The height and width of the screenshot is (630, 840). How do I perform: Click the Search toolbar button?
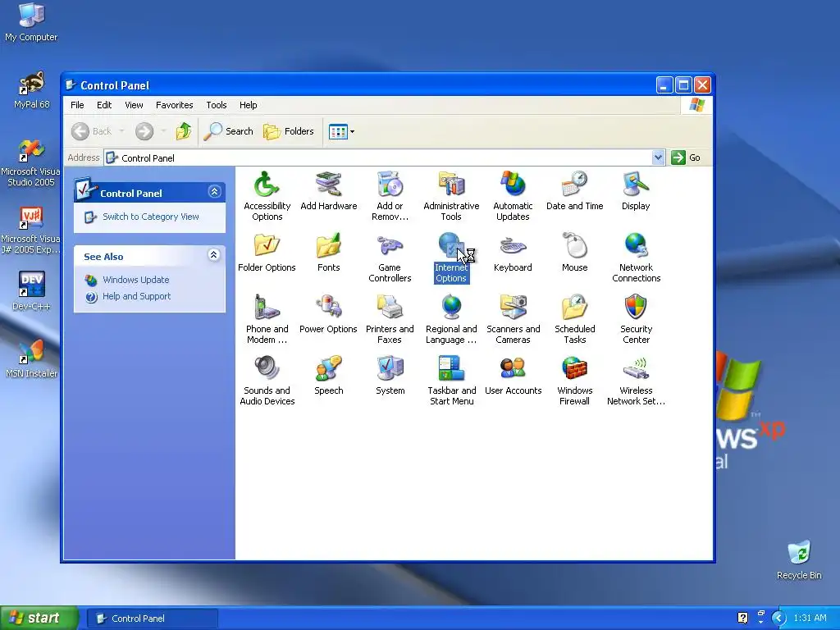[228, 131]
